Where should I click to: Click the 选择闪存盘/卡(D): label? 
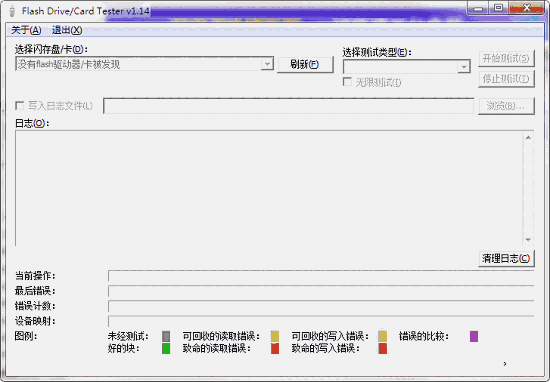tap(51, 49)
